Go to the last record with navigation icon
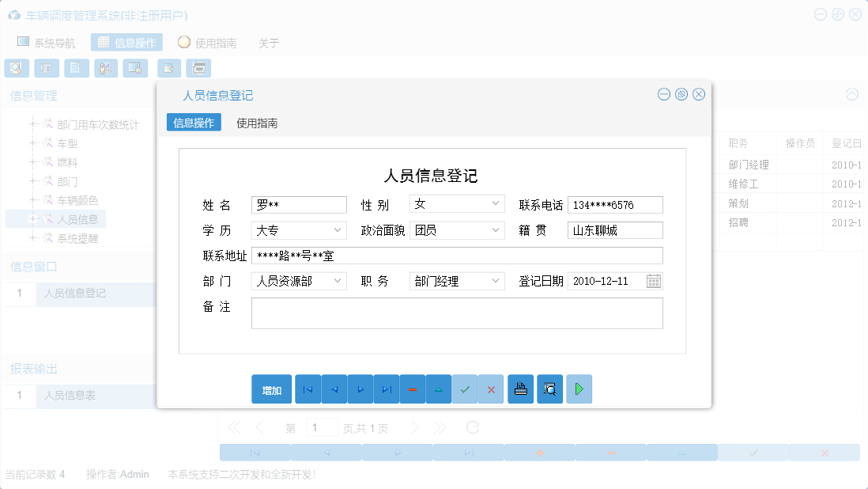 386,389
